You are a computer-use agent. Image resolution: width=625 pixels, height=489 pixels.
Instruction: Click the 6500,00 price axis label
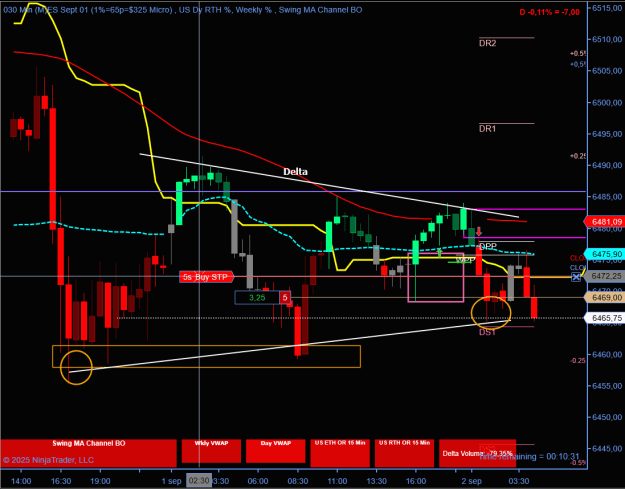(607, 102)
